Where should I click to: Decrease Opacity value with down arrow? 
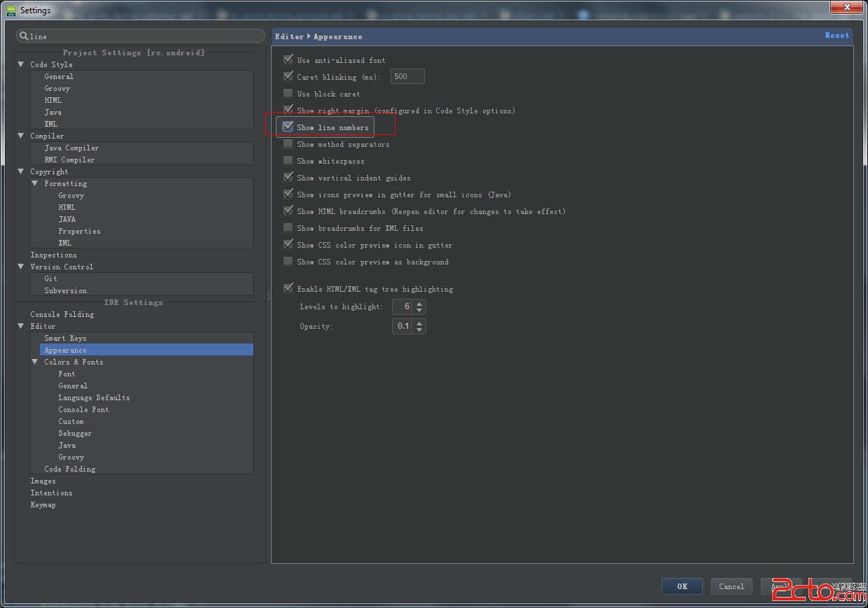click(x=419, y=330)
